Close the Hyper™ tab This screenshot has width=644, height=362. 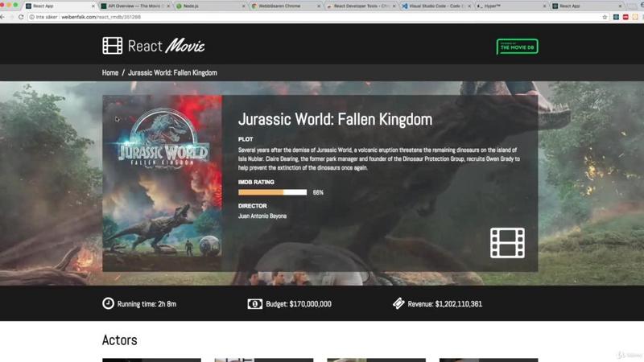tap(544, 6)
